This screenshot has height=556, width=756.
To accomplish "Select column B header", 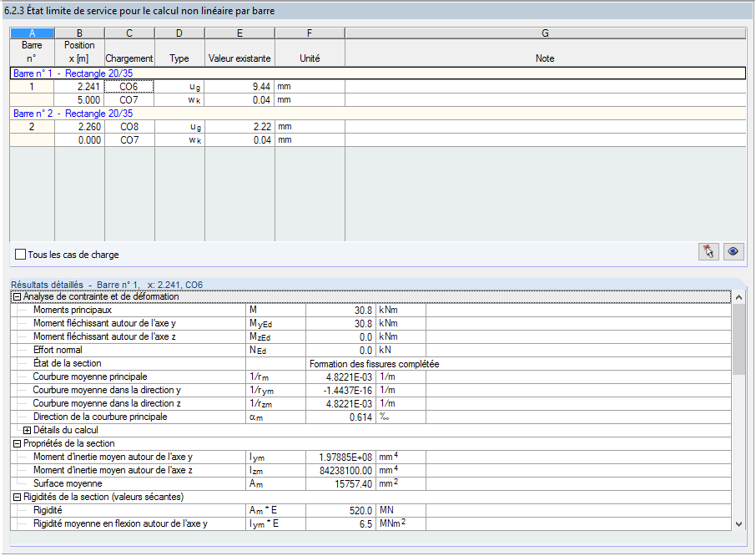I will coord(79,33).
